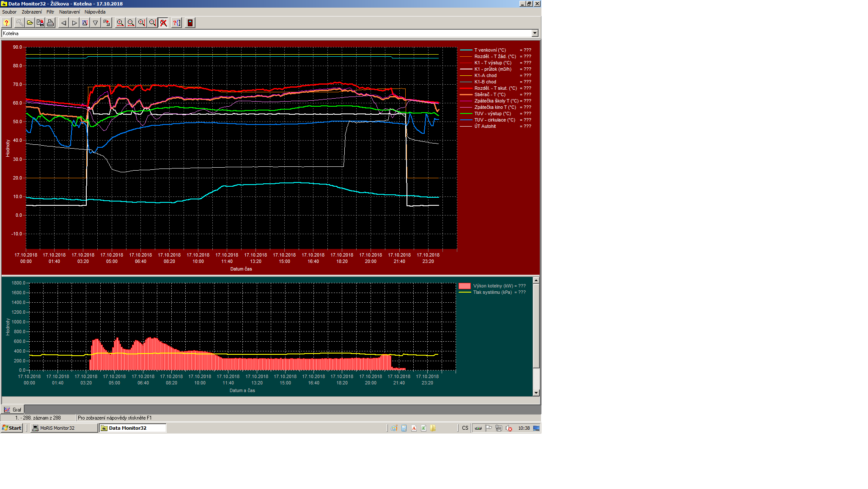The image size is (868, 489).
Task: Switch to the Graf tab
Action: (13, 409)
